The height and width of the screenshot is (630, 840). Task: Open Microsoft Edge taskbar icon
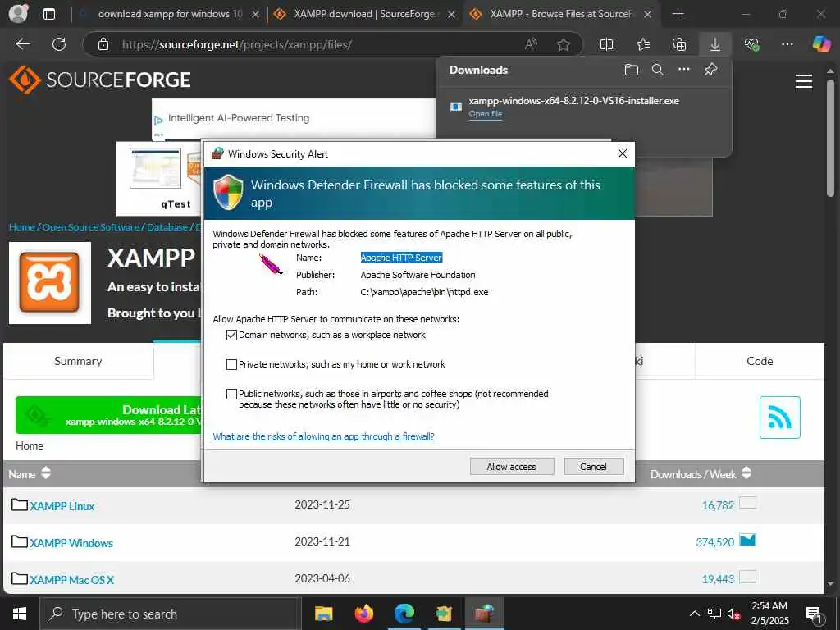(x=404, y=614)
